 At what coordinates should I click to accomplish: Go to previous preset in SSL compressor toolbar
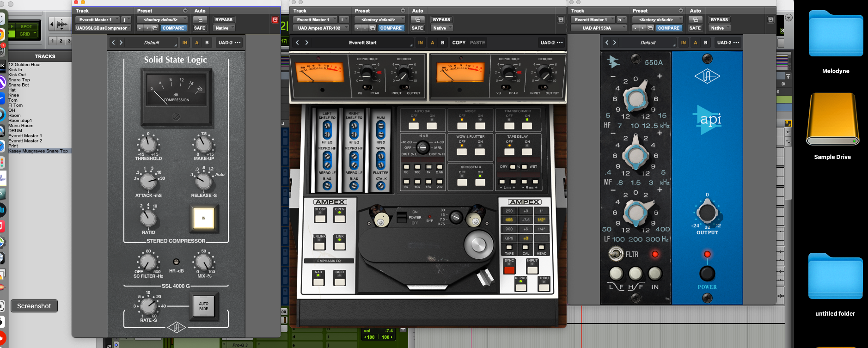coord(113,43)
